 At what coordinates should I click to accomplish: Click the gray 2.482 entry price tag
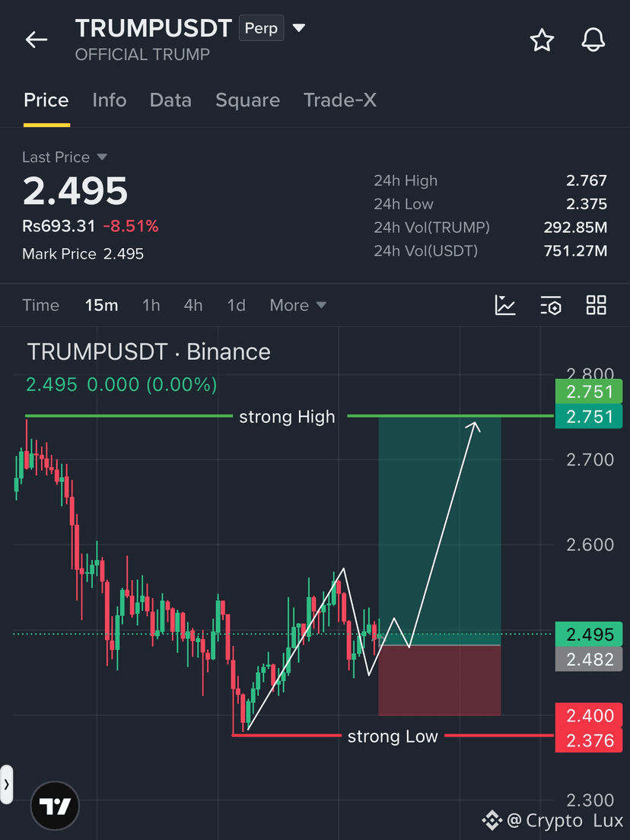click(x=589, y=660)
